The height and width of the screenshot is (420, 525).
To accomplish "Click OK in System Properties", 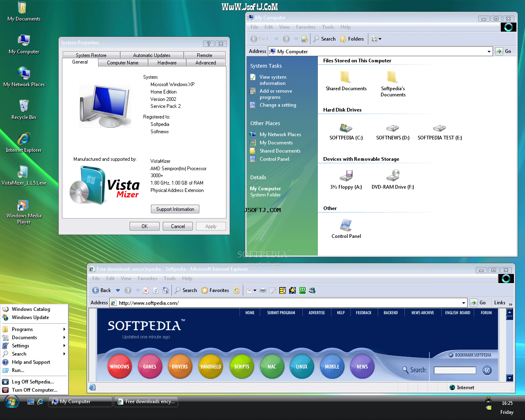I will click(x=145, y=226).
